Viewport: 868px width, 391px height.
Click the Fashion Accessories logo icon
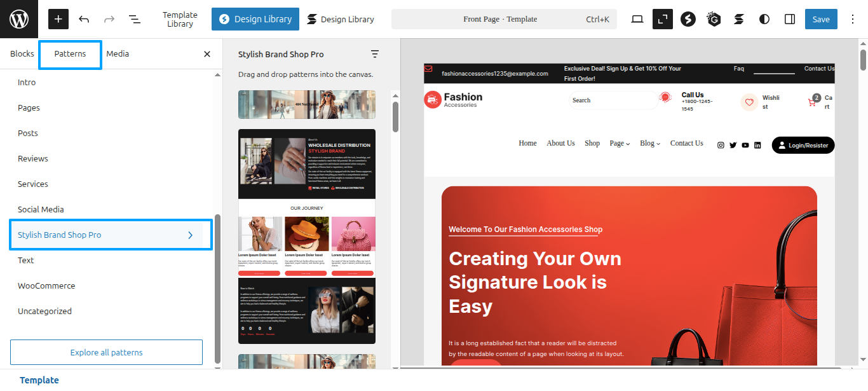tap(433, 100)
